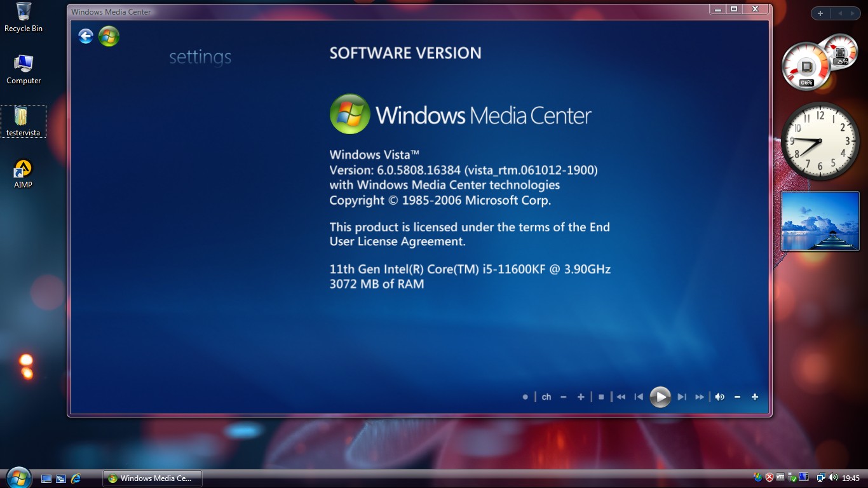Skip to next track button
Image resolution: width=868 pixels, height=488 pixels.
[x=682, y=397]
